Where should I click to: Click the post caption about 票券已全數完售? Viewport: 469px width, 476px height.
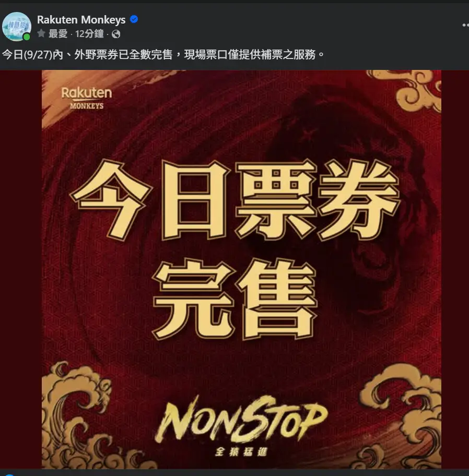coord(163,55)
